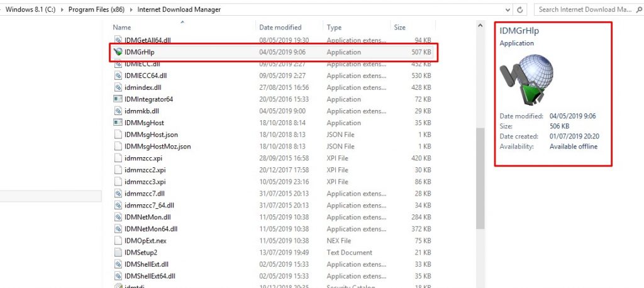Click the IDMMsgHostMoz.json file icon
The height and width of the screenshot is (288, 644).
[x=118, y=147]
